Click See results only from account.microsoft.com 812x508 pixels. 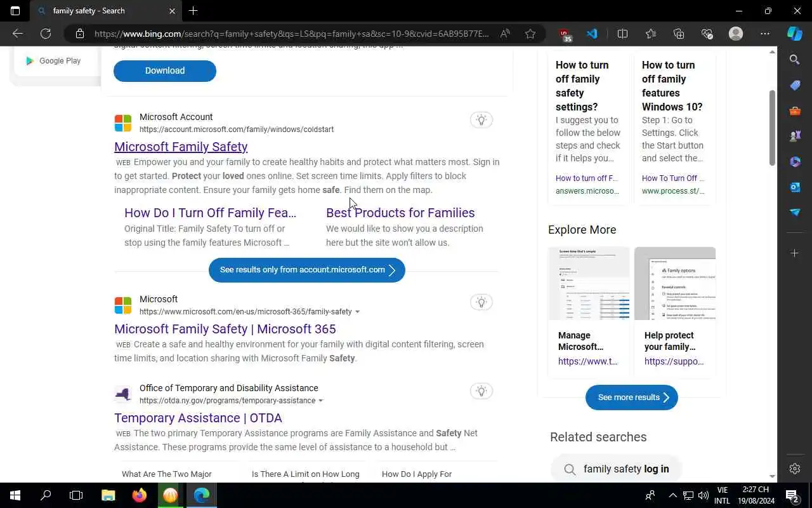pyautogui.click(x=307, y=270)
